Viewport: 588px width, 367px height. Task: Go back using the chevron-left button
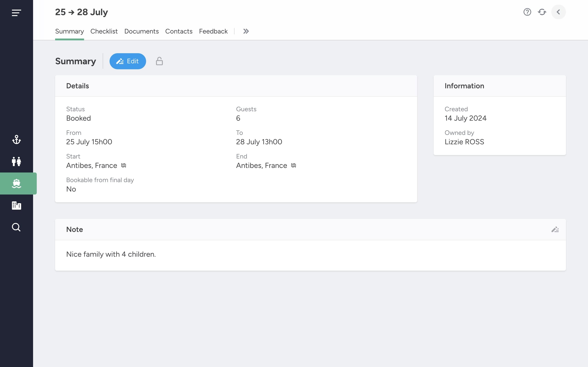(x=558, y=12)
